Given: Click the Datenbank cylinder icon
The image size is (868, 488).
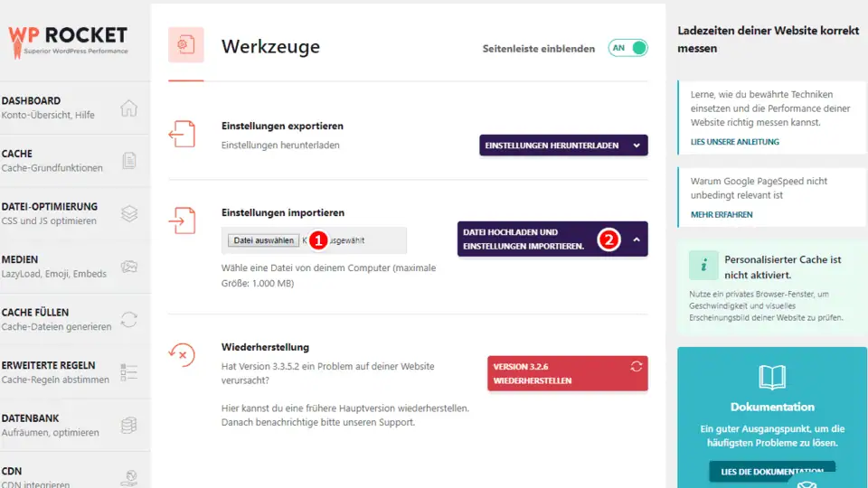Looking at the screenshot, I should [129, 425].
